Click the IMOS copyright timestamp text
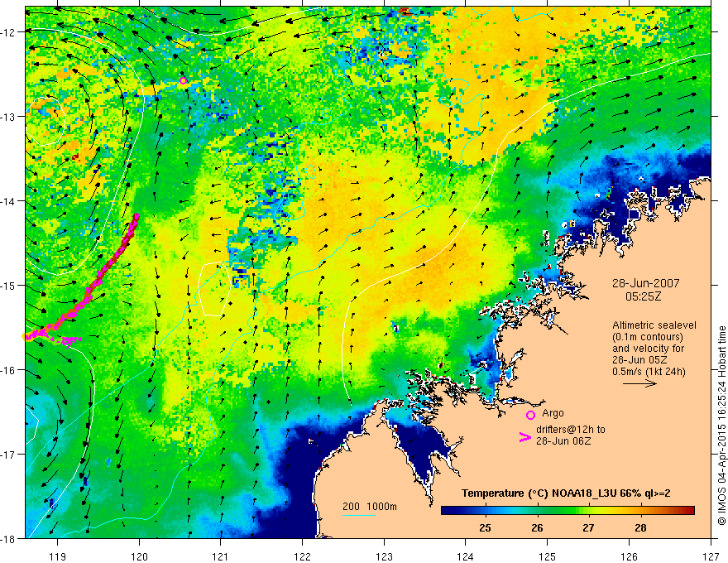This screenshot has width=728, height=563. pos(721,426)
